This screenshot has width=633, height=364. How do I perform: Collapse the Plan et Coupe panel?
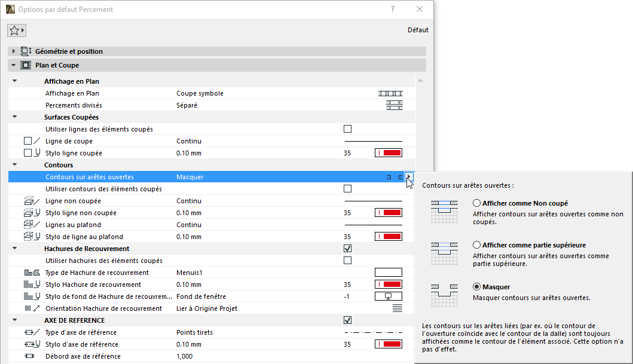pyautogui.click(x=14, y=65)
